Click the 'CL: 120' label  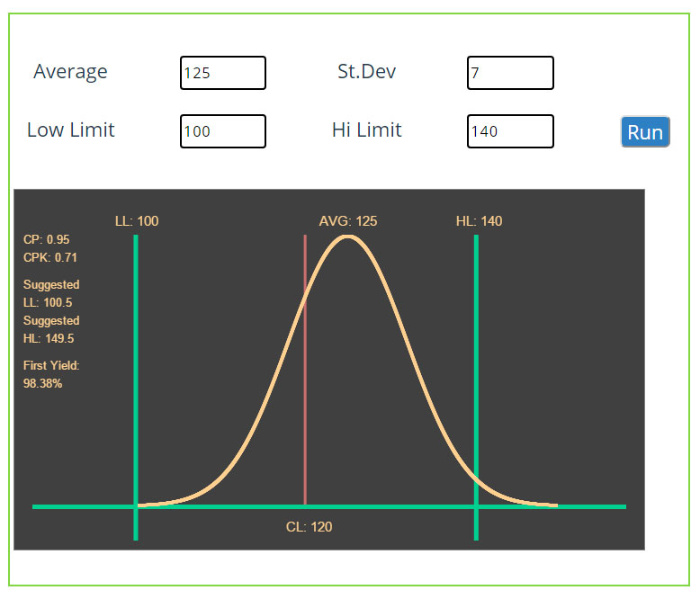point(309,527)
